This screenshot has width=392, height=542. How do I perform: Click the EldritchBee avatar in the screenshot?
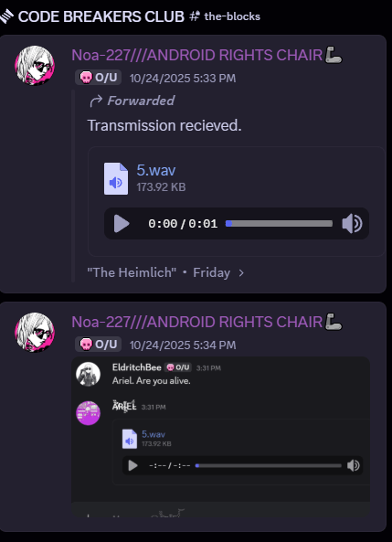coord(88,374)
